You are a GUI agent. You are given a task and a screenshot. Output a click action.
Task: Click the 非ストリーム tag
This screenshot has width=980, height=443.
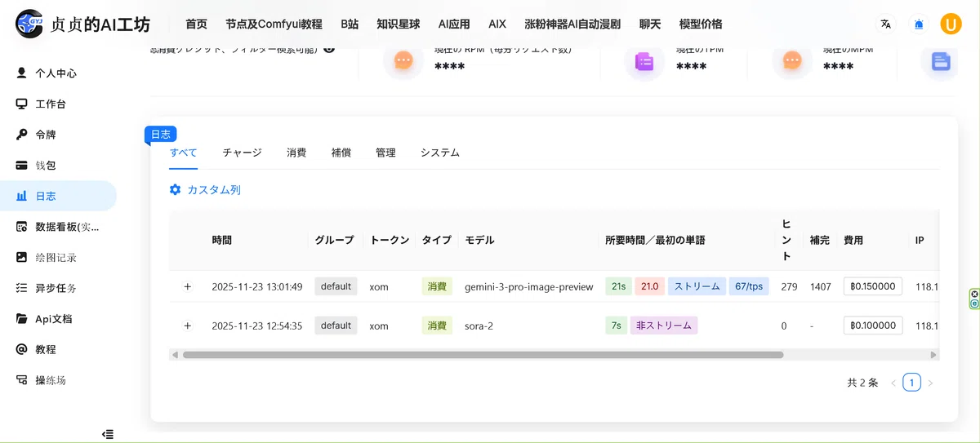tap(664, 326)
